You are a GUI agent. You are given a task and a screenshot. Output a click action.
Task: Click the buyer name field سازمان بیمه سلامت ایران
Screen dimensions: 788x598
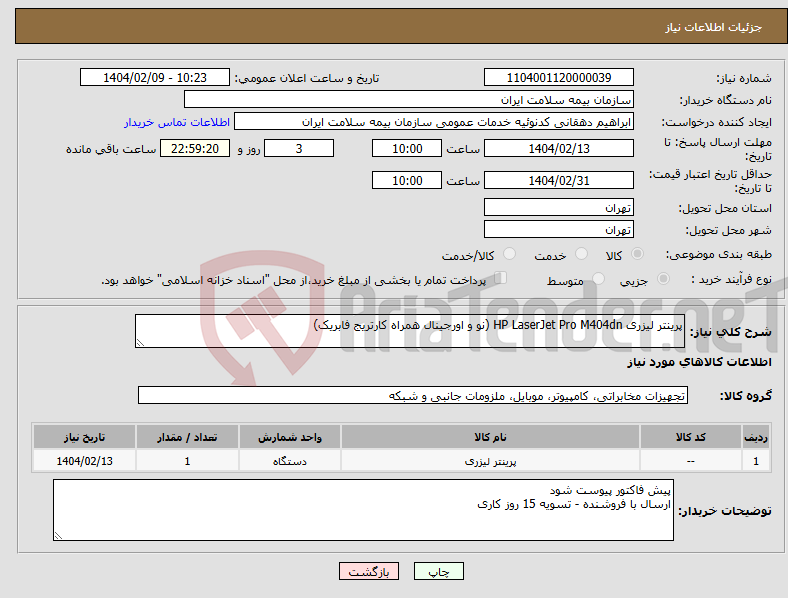tap(409, 99)
